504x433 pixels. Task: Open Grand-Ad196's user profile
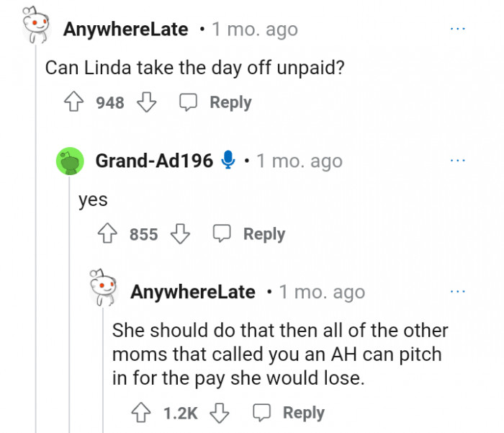click(154, 161)
